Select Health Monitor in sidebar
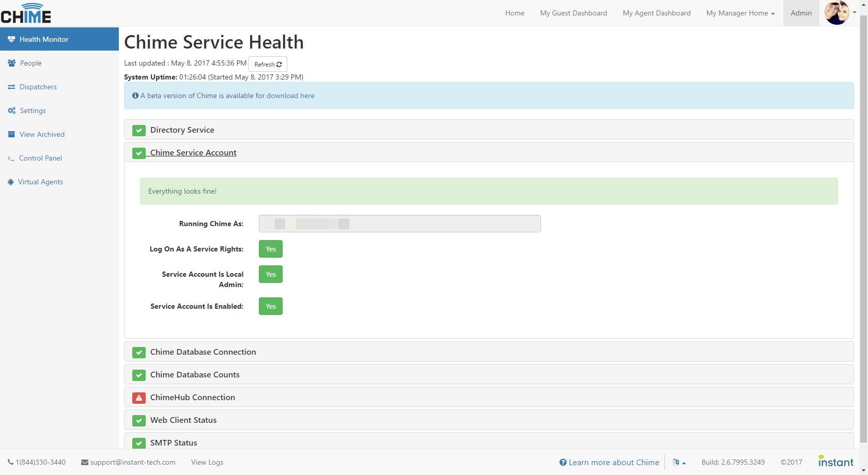 click(59, 39)
